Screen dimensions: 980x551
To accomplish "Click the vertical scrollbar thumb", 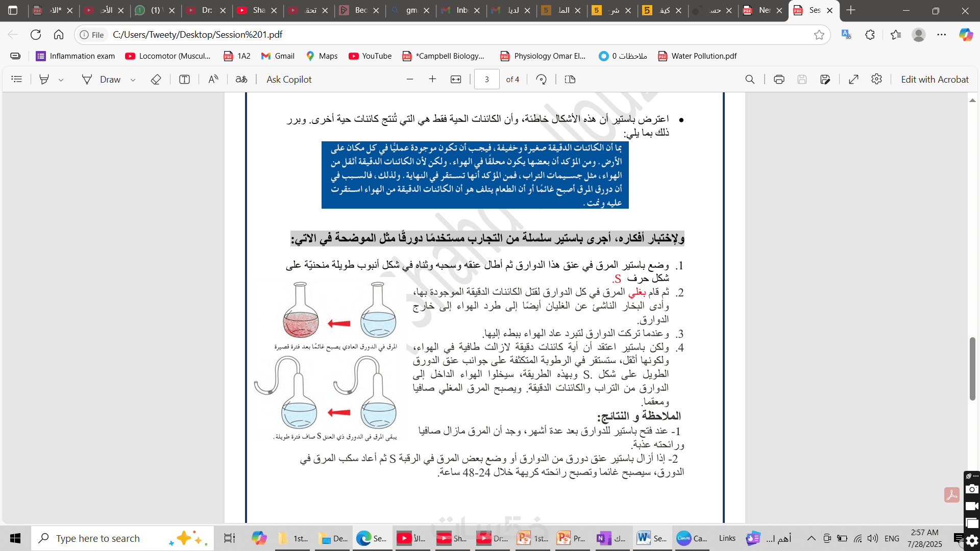I will click(x=972, y=368).
